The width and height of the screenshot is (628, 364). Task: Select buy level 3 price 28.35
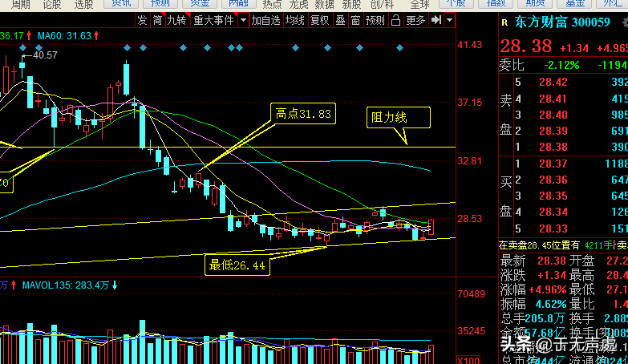553,196
